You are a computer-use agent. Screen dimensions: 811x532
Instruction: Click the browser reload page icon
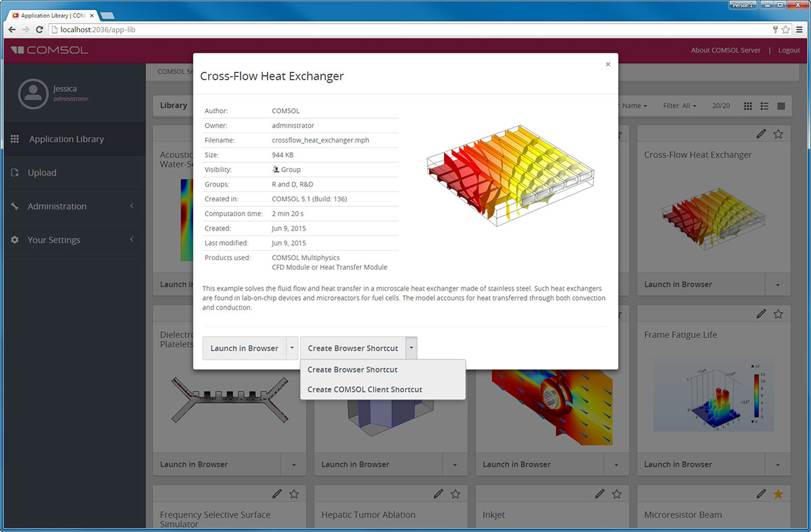pos(40,30)
